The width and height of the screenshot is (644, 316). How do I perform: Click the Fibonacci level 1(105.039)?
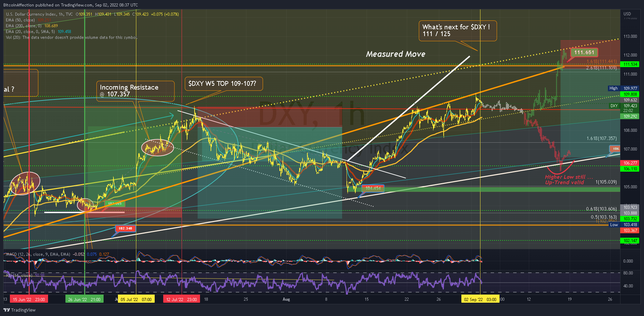(606, 182)
